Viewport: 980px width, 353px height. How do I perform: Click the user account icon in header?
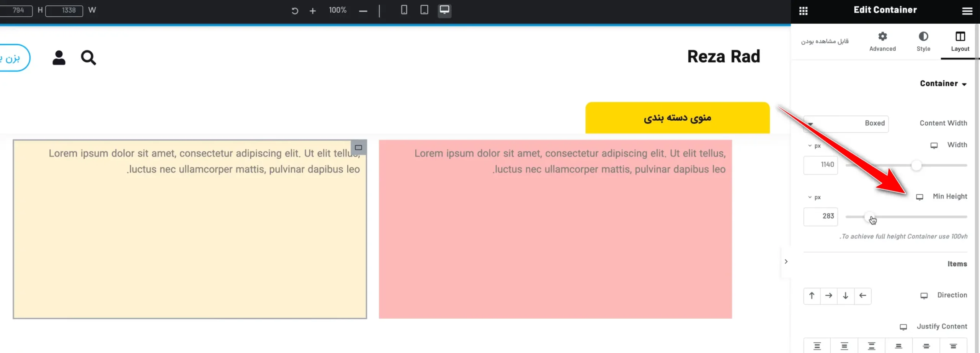click(59, 58)
